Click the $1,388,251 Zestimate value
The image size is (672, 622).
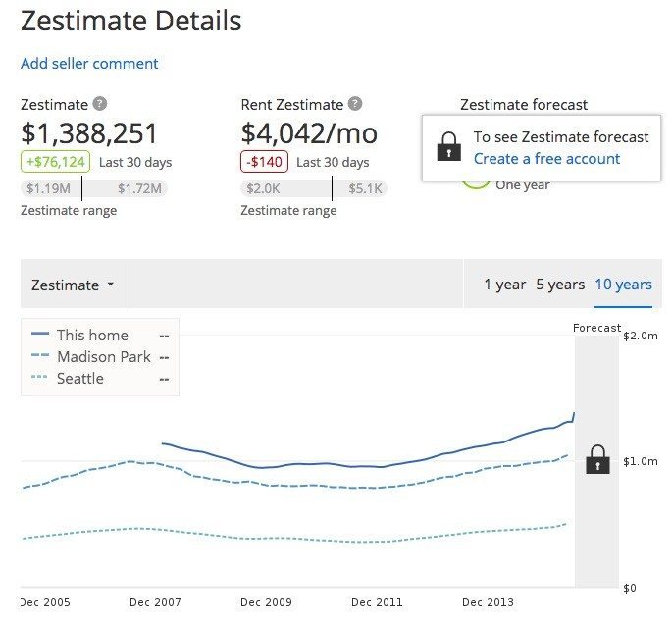89,133
